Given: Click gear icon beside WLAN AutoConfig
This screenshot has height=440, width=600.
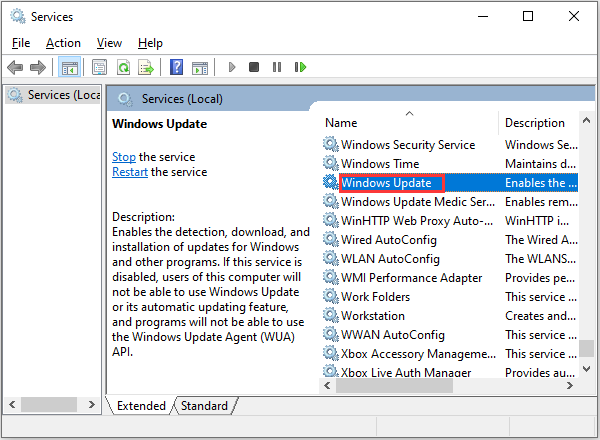Looking at the screenshot, I should 331,258.
